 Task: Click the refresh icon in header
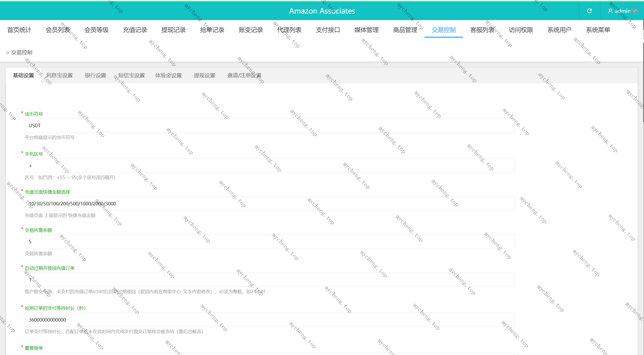pos(589,11)
